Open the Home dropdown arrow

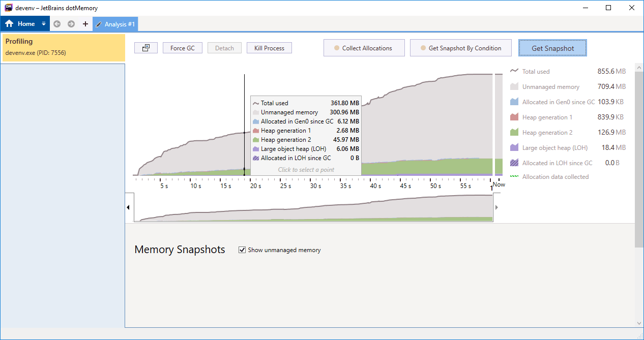point(44,24)
